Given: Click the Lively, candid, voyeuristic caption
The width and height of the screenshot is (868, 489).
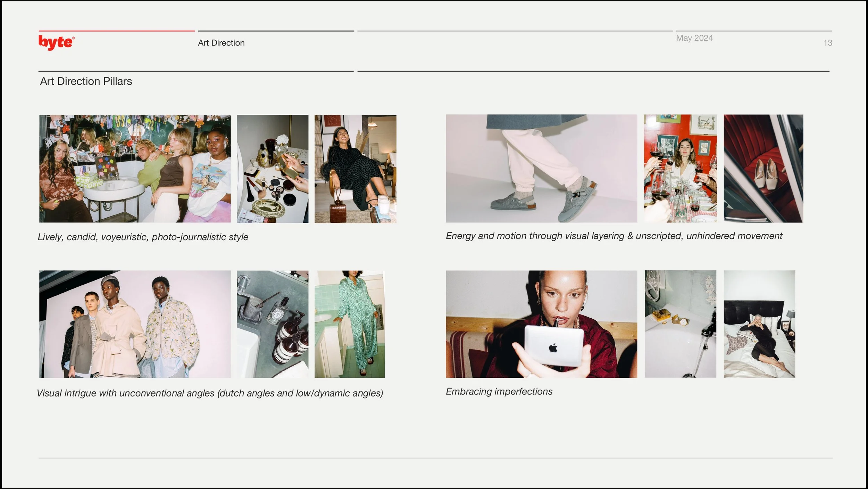Looking at the screenshot, I should (143, 237).
